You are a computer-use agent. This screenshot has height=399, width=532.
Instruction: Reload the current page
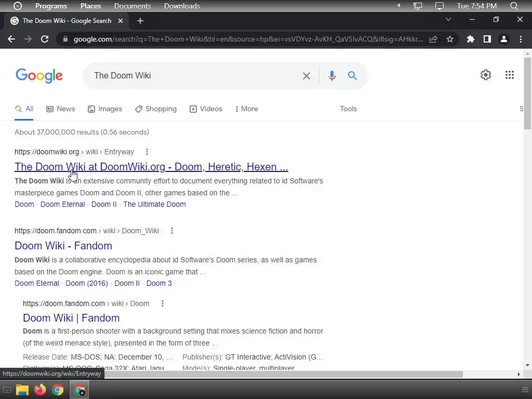tap(45, 39)
